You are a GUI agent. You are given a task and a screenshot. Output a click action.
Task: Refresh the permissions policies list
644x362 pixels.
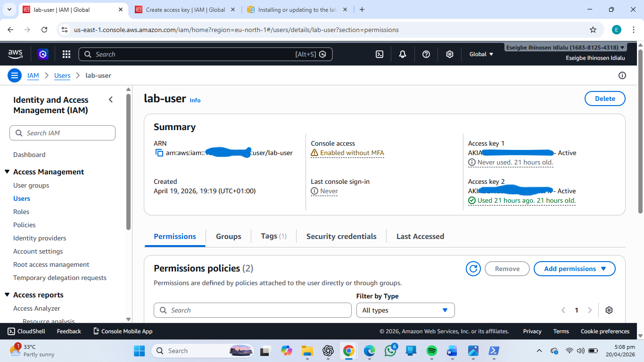[473, 269]
